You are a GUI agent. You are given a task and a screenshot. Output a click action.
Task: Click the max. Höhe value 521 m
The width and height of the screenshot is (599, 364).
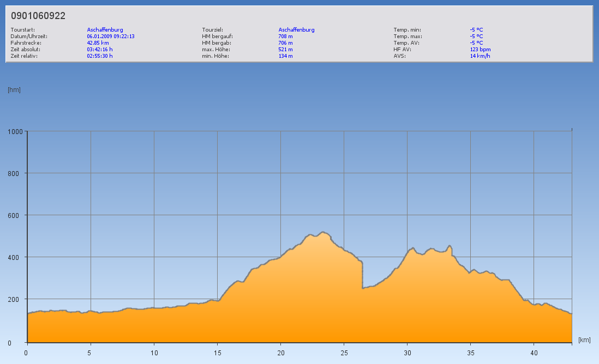point(285,50)
